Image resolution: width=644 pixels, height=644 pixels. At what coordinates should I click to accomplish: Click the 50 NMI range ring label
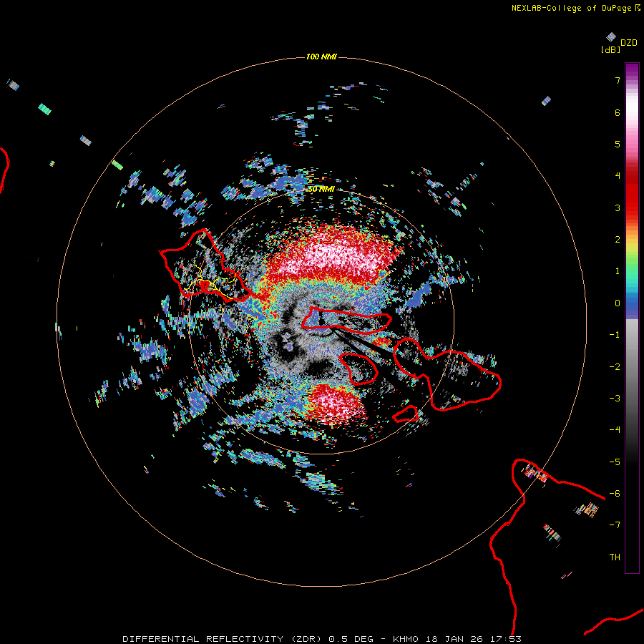pyautogui.click(x=321, y=189)
